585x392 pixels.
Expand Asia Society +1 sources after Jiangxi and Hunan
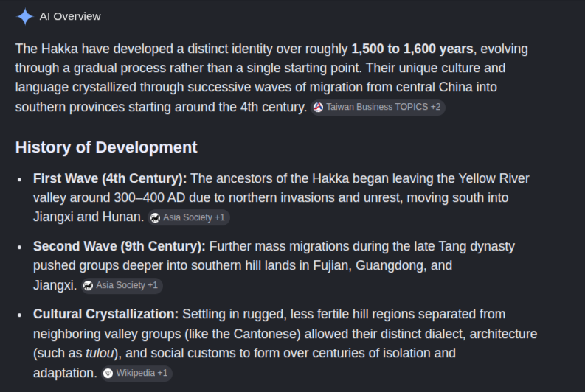(189, 217)
